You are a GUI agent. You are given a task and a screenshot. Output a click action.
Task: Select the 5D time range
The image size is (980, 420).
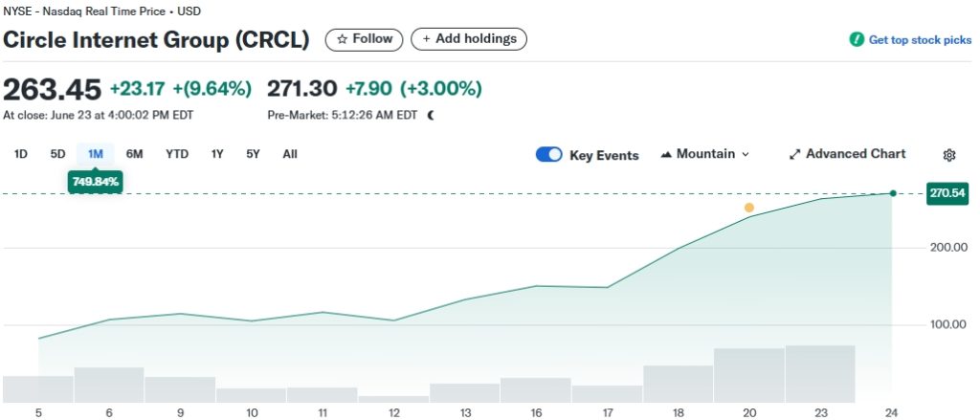(57, 154)
